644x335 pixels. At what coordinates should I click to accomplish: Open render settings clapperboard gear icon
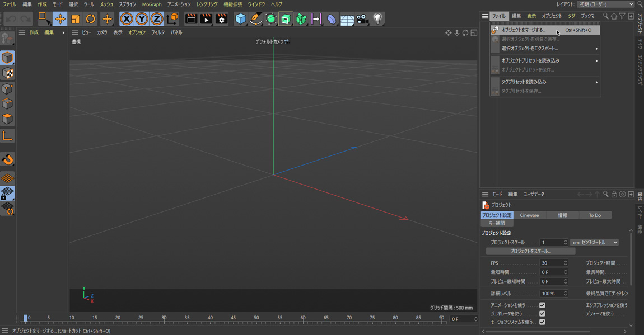(x=221, y=19)
